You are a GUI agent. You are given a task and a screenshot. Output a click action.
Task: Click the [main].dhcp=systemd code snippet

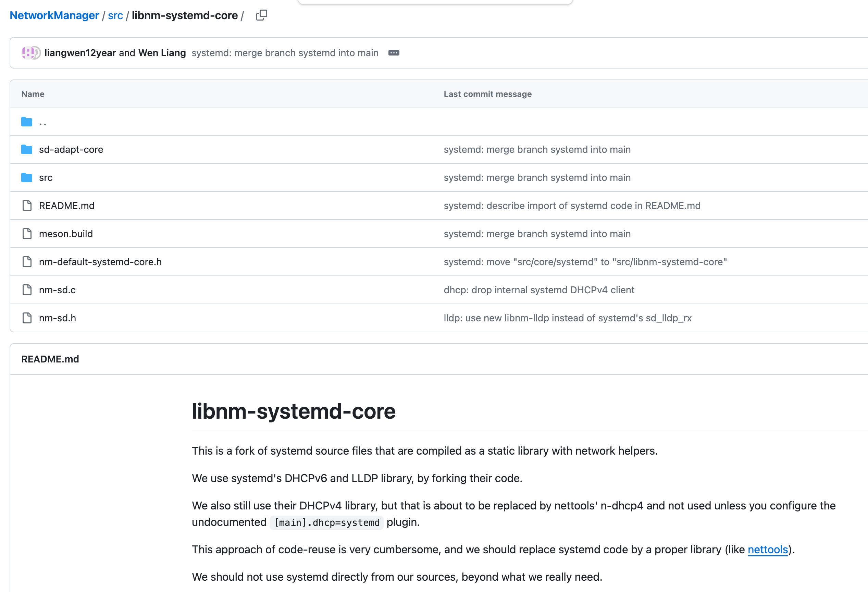coord(327,522)
